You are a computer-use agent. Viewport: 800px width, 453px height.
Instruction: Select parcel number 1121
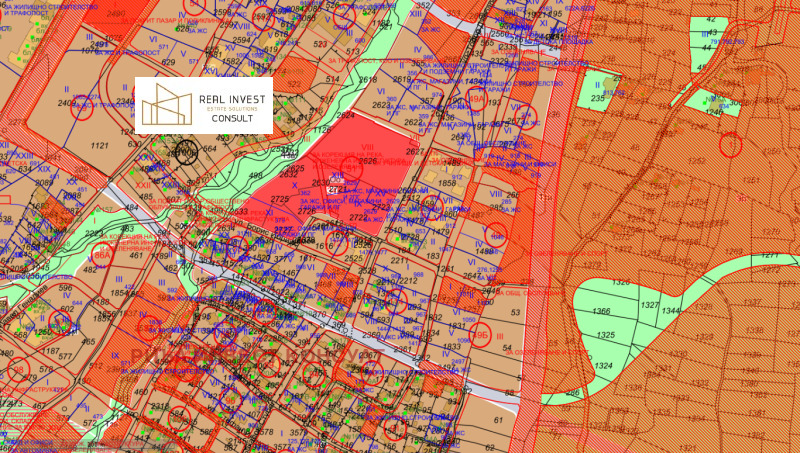click(99, 146)
